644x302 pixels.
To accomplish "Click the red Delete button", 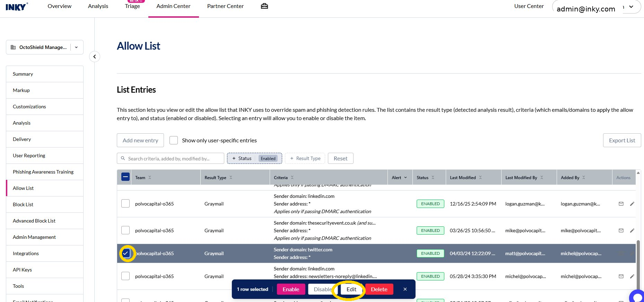I will tap(379, 289).
